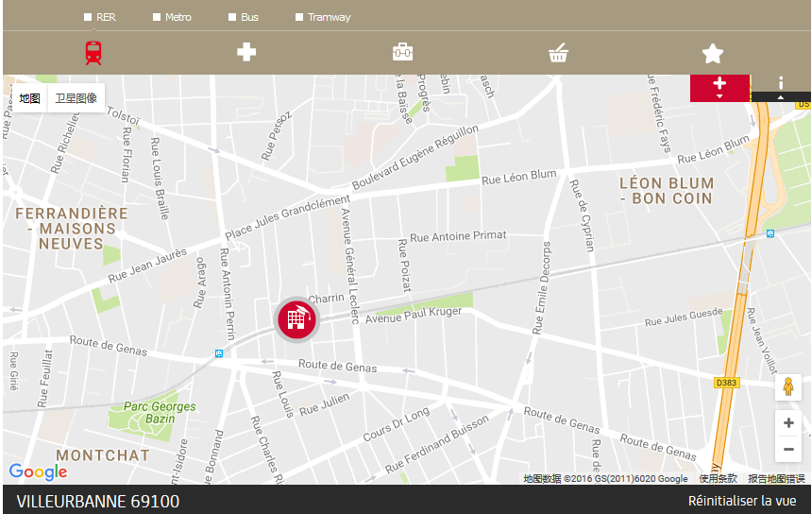Image resolution: width=812 pixels, height=514 pixels.
Task: Enable the RER checkbox
Action: tap(88, 17)
